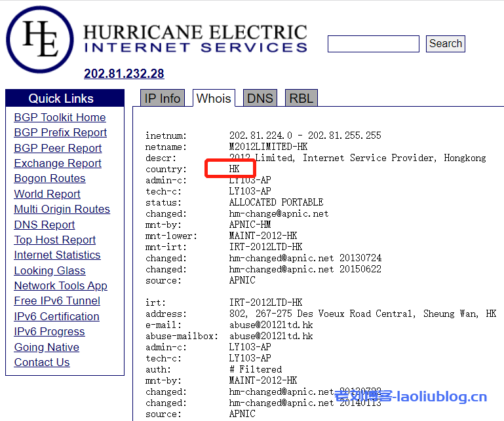
Task: Open the 202.81.232.28 IP address link
Action: 124,73
